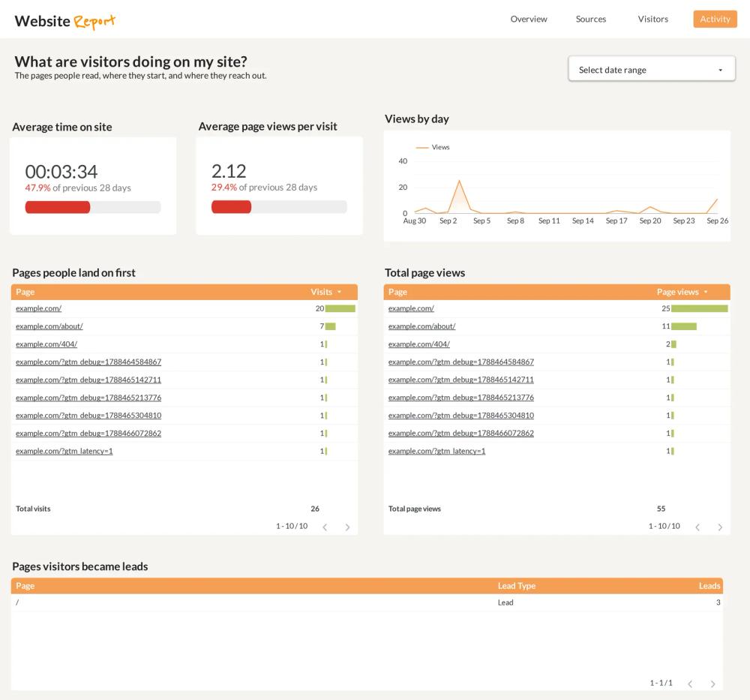
Task: Click Leads column header
Action: 709,586
